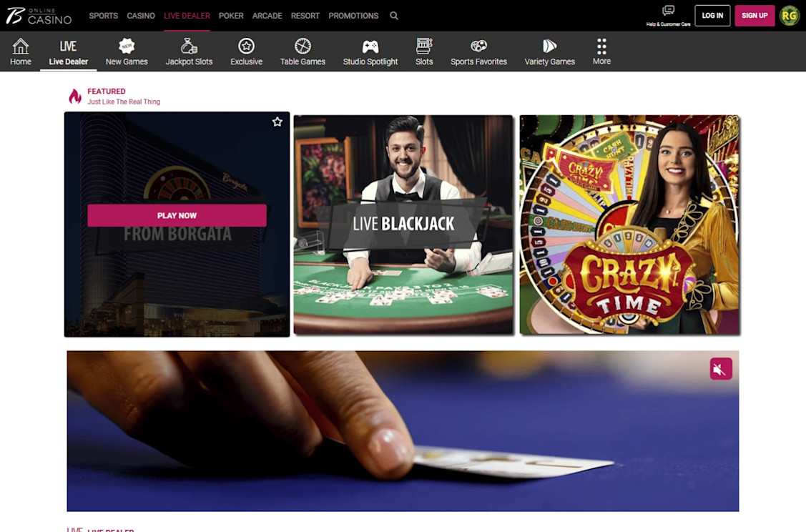Favorite the From Borgata game with star
Image resolution: width=806 pixels, height=532 pixels.
(x=277, y=122)
